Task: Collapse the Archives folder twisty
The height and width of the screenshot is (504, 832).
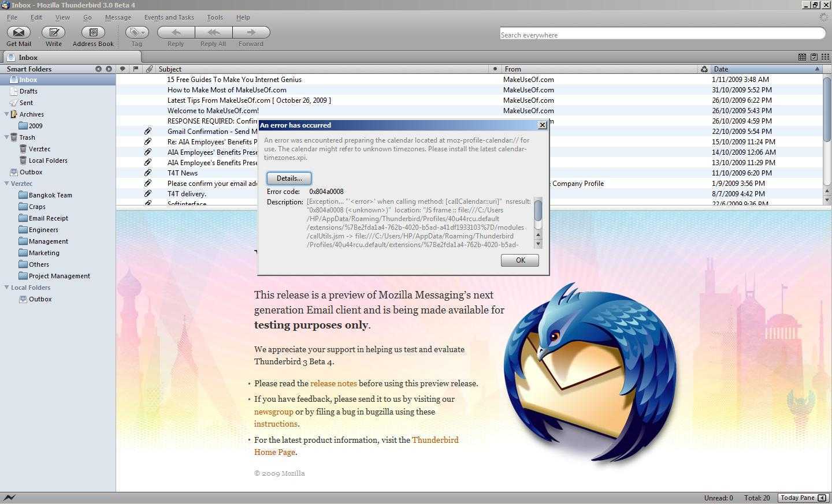Action: pos(6,114)
